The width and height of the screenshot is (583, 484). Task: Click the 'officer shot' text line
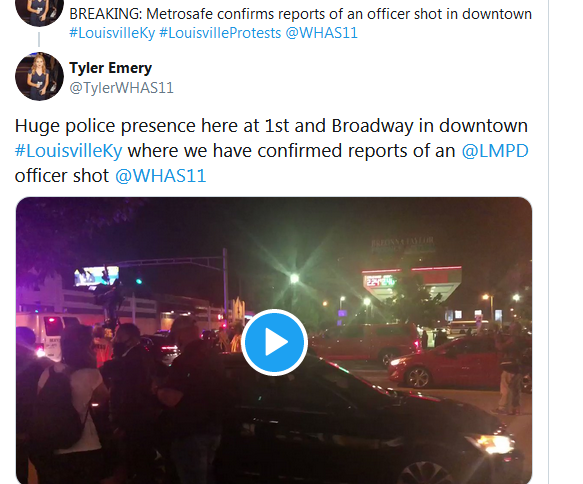[x=62, y=176]
